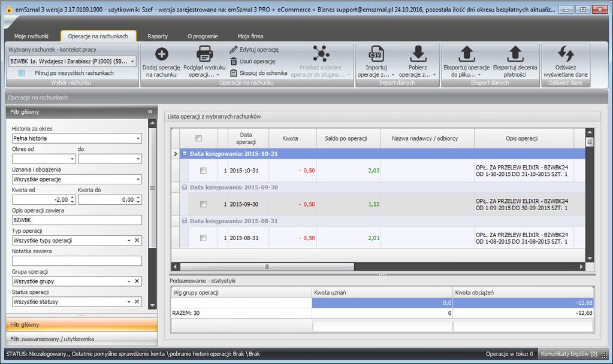Open the Okres do date dropdown
Screen dimensions: 613x364
(138, 159)
